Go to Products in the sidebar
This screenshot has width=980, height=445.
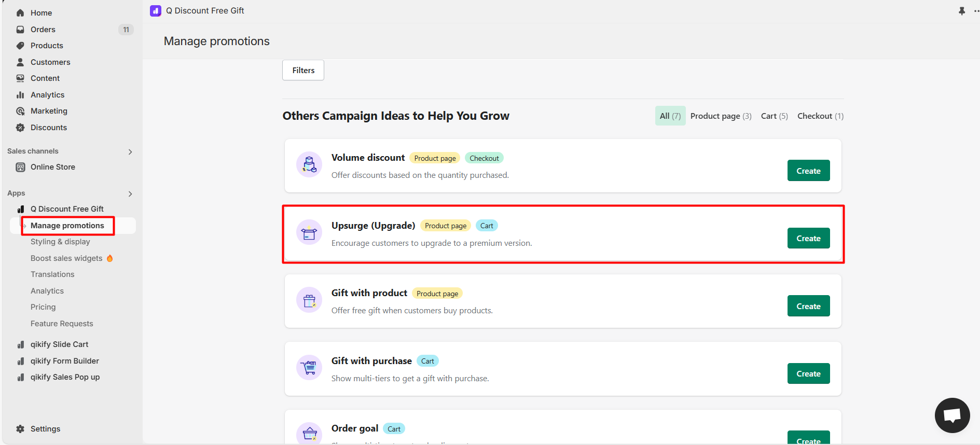(47, 46)
